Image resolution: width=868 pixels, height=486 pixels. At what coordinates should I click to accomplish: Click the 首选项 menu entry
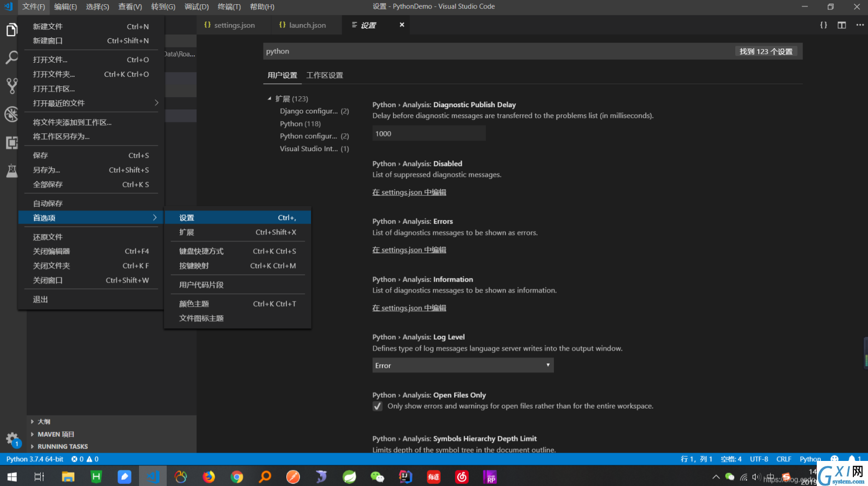coord(91,218)
